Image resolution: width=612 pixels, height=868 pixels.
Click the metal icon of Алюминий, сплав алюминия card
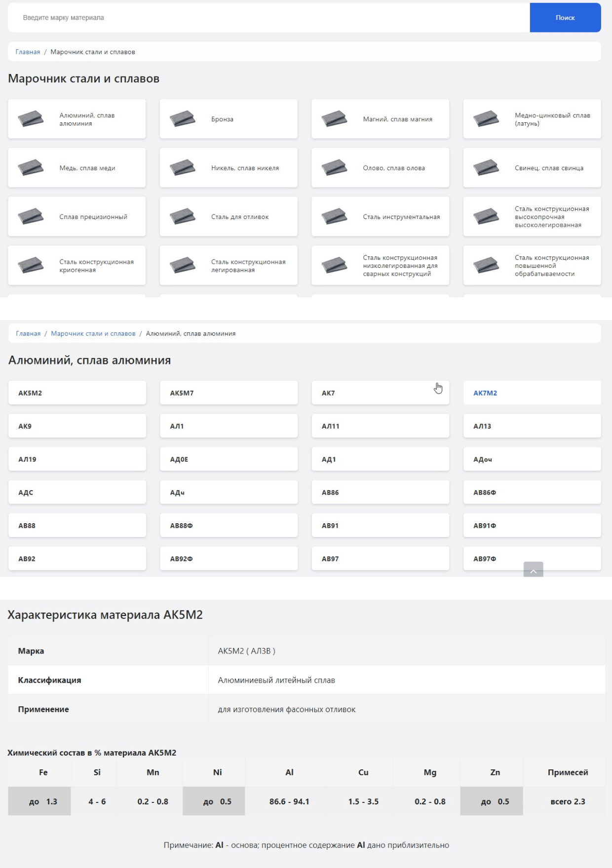point(31,119)
